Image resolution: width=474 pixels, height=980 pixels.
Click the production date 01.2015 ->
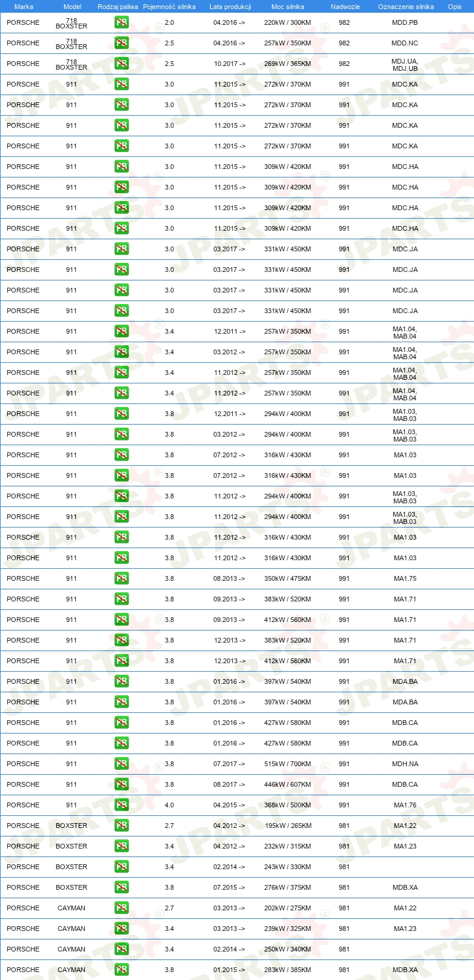point(229,970)
